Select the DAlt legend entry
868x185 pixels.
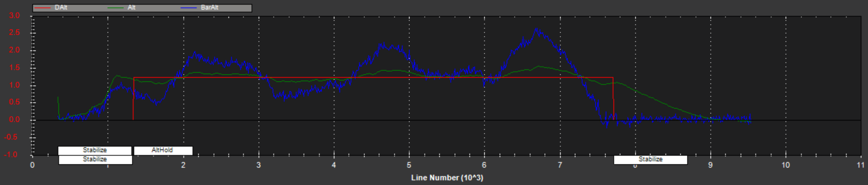click(61, 8)
